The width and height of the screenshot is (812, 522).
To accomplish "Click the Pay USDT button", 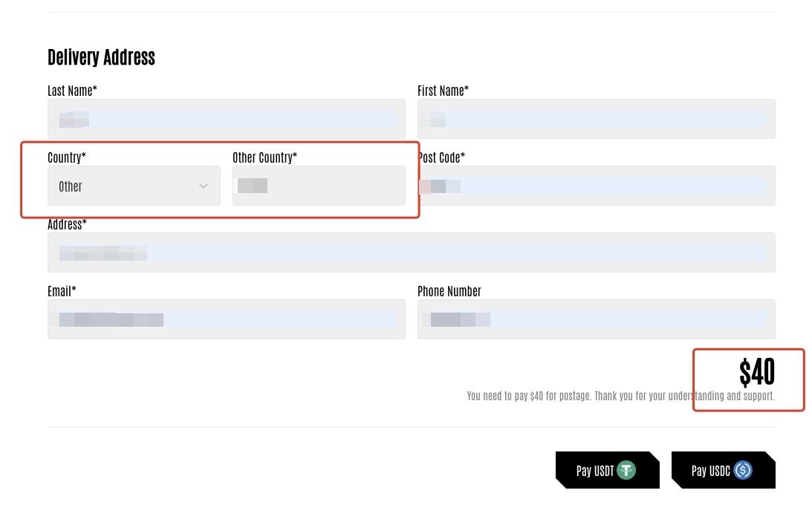I will [x=608, y=470].
